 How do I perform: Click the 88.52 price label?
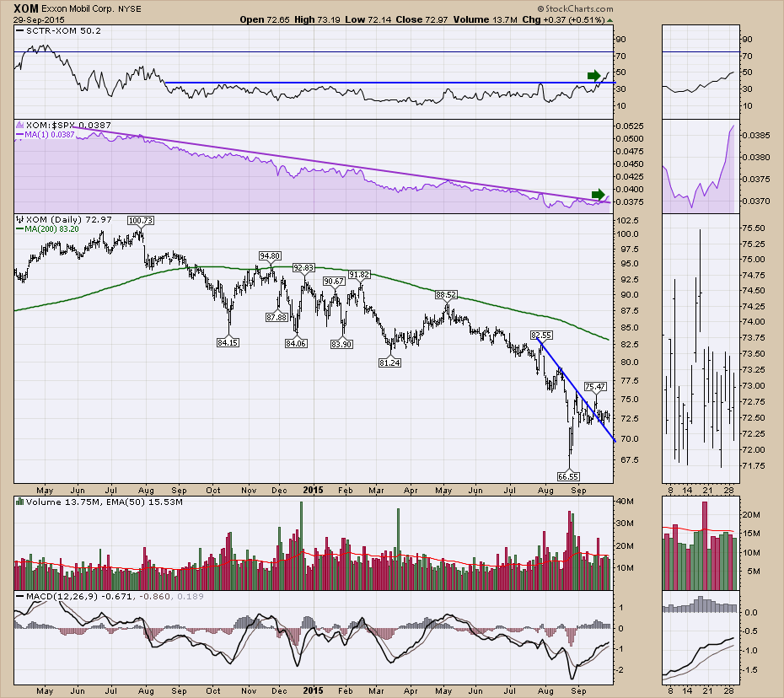[445, 294]
